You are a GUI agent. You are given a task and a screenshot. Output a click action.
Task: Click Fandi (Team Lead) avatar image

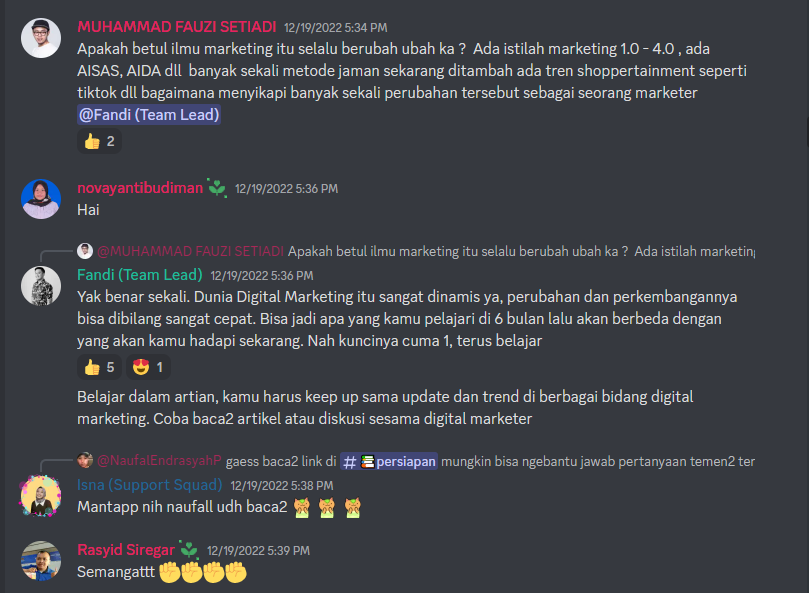41,285
